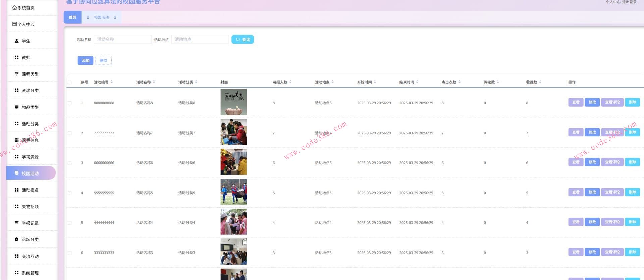Open the cover thumbnail of 活动名称7
Viewport: 644px width, 280px height.
click(x=233, y=132)
